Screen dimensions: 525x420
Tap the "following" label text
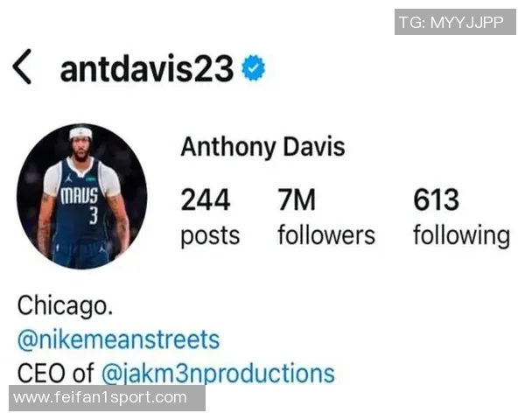(x=462, y=236)
